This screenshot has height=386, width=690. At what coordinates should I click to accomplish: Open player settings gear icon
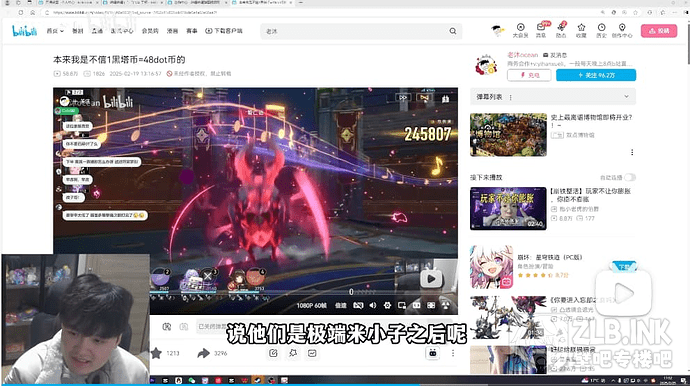[387, 305]
